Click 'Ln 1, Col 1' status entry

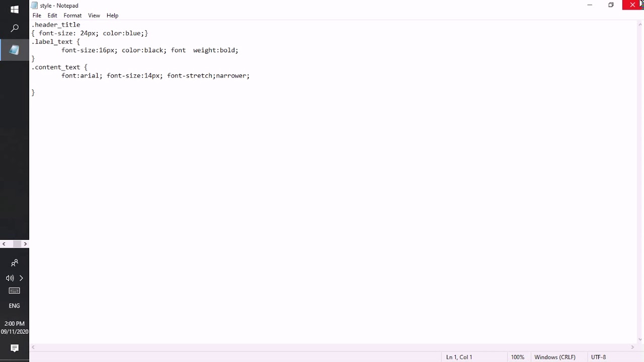[459, 357]
